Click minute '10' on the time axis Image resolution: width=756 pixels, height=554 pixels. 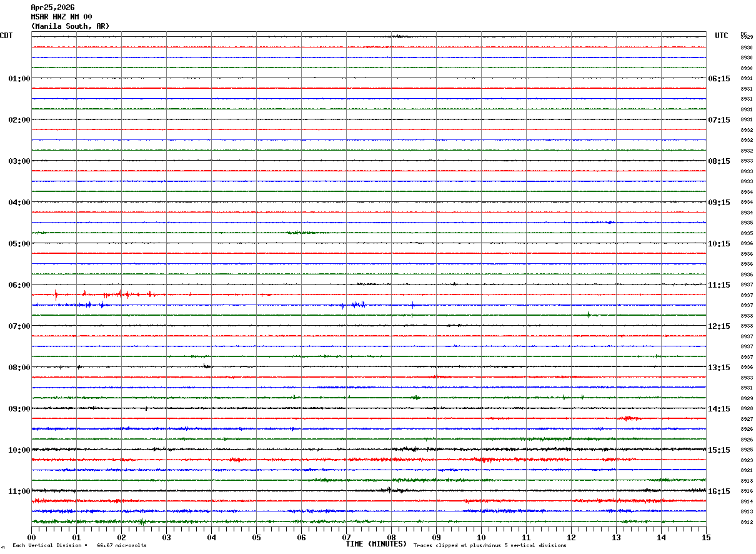481,537
